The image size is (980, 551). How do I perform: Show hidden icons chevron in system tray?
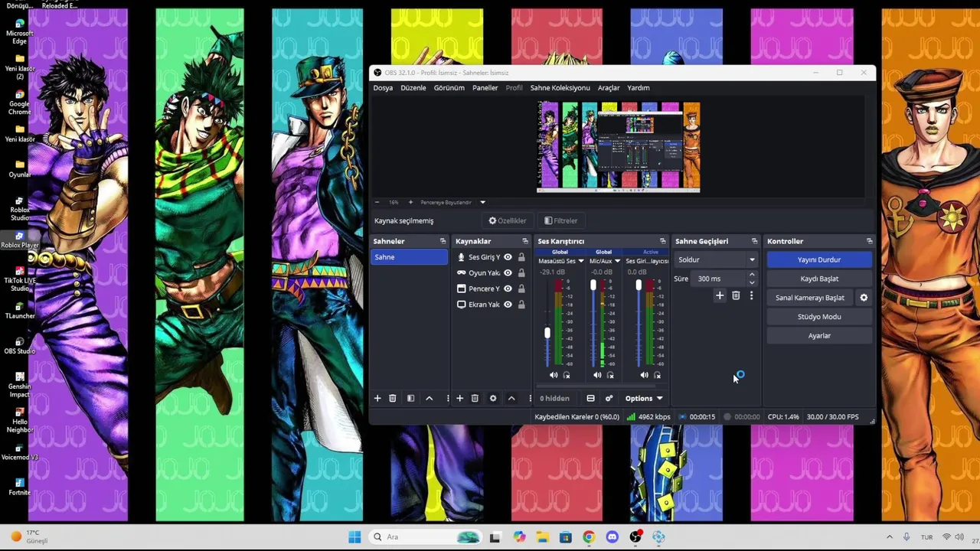[x=889, y=537]
